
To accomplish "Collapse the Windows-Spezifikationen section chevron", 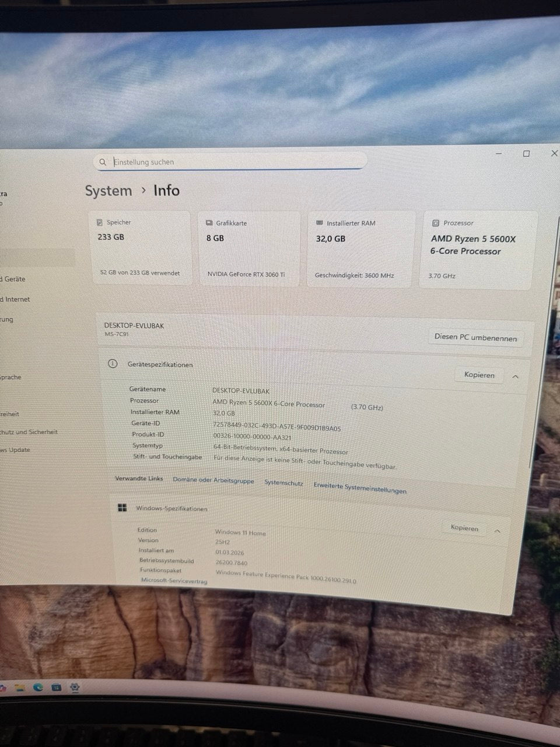I will tap(497, 530).
